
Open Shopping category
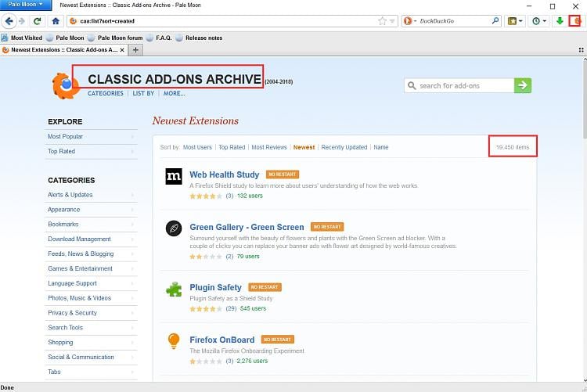coord(91,342)
